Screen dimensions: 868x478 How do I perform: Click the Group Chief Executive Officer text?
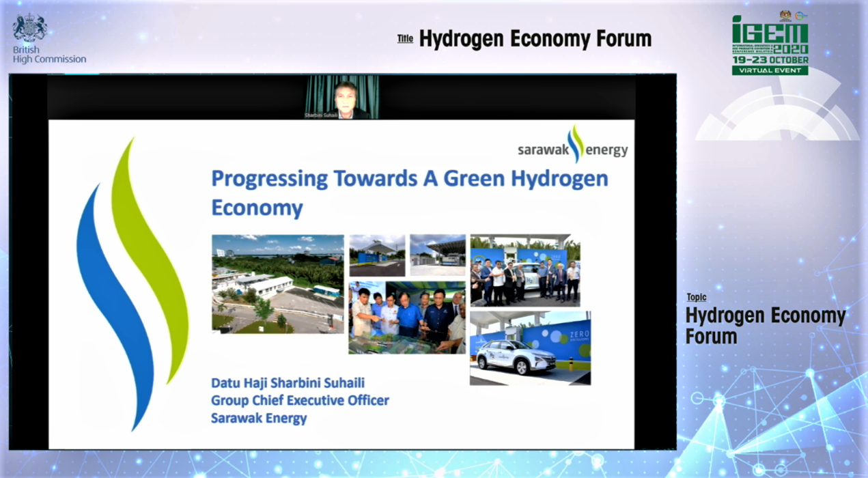(x=300, y=400)
